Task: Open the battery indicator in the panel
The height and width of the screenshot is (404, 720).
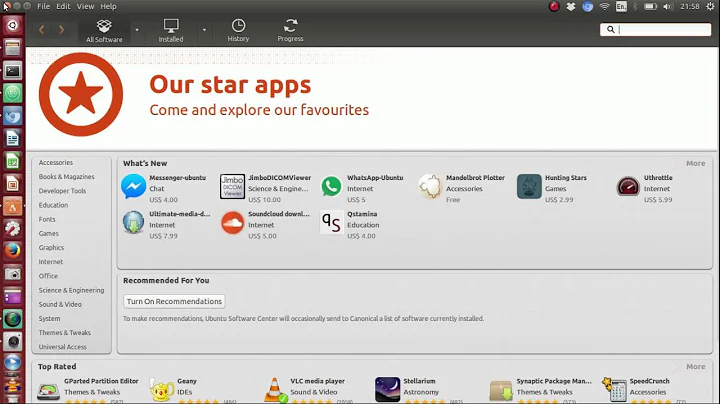Action: [x=650, y=6]
